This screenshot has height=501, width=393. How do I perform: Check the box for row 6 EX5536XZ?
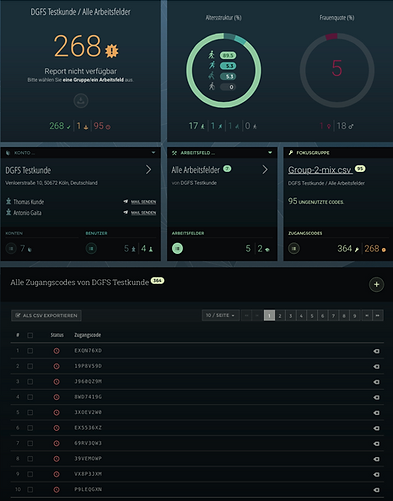30,428
